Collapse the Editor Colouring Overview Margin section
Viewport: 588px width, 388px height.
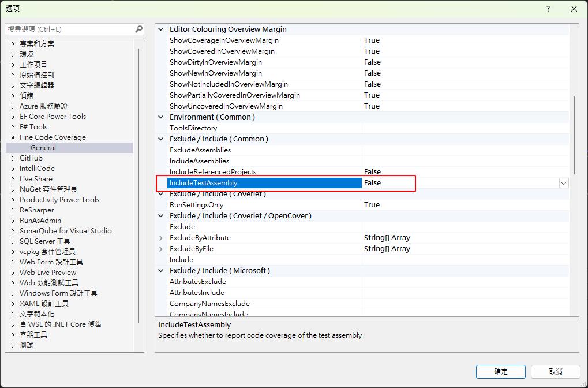161,29
